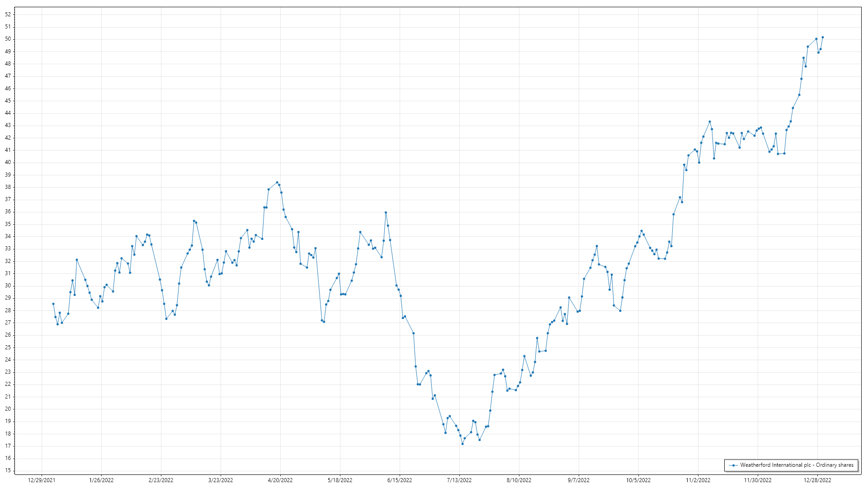Click the 43 value on y-axis
The width and height of the screenshot is (868, 488).
tap(8, 126)
